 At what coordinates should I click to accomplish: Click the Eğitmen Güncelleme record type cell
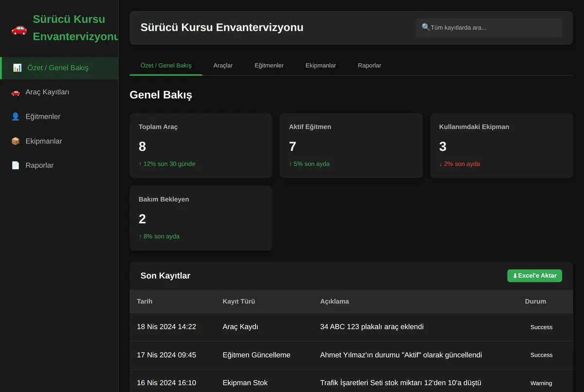click(x=256, y=355)
